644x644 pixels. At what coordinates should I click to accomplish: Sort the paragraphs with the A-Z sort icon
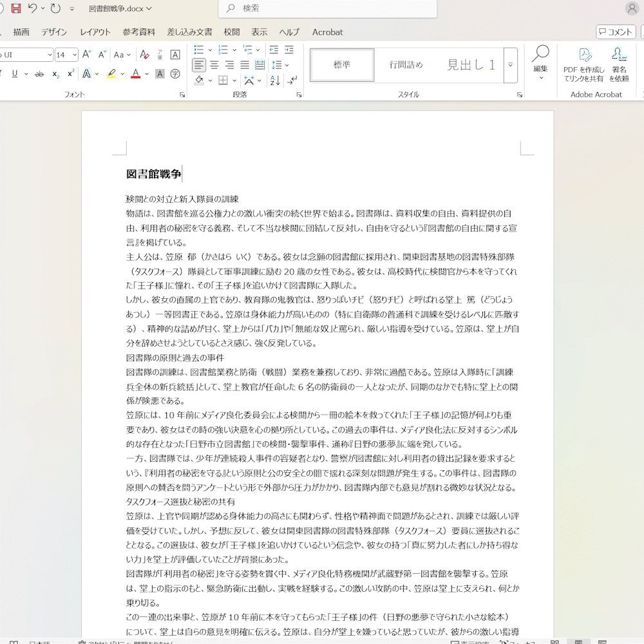[275, 80]
